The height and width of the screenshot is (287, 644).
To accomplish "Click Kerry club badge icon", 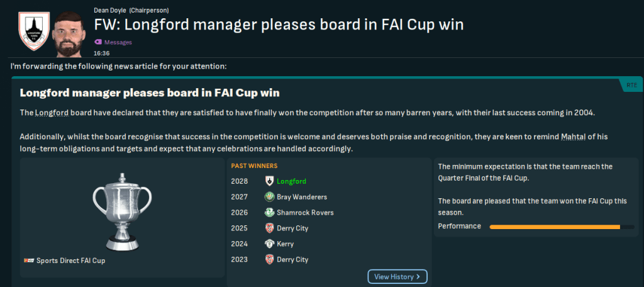I will (x=269, y=244).
